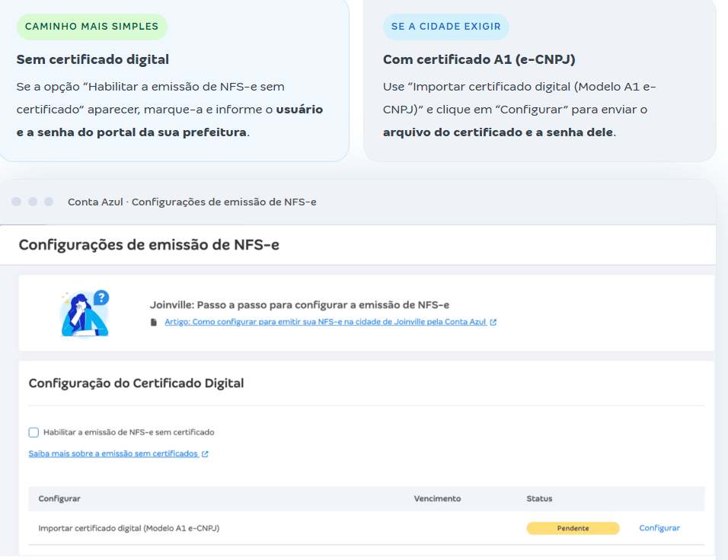This screenshot has width=728, height=560.
Task: Click Configurar link in certificate row
Action: [x=659, y=528]
